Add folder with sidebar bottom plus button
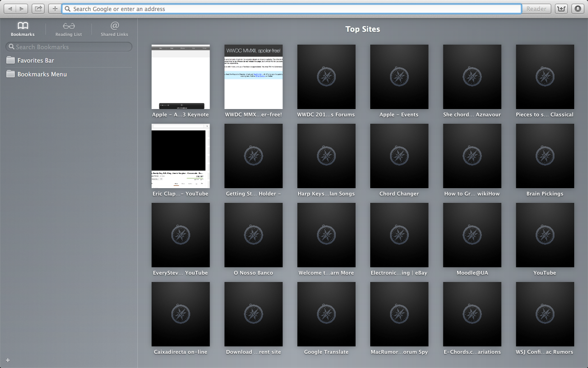The height and width of the screenshot is (368, 588). click(x=8, y=360)
